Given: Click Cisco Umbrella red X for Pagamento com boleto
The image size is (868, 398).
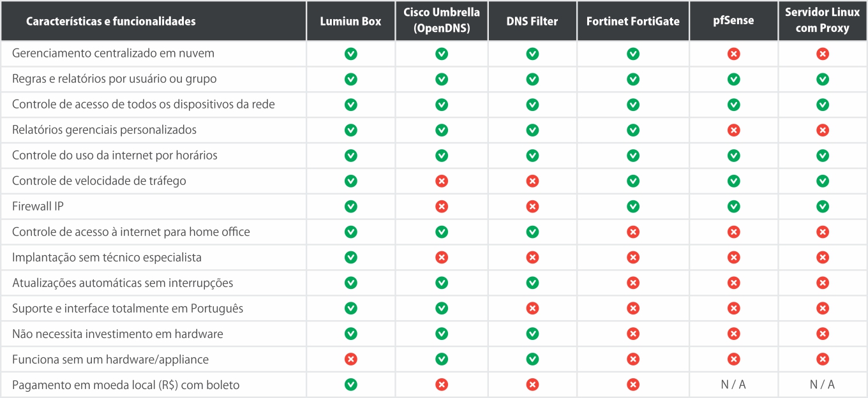Looking at the screenshot, I should pyautogui.click(x=442, y=385).
